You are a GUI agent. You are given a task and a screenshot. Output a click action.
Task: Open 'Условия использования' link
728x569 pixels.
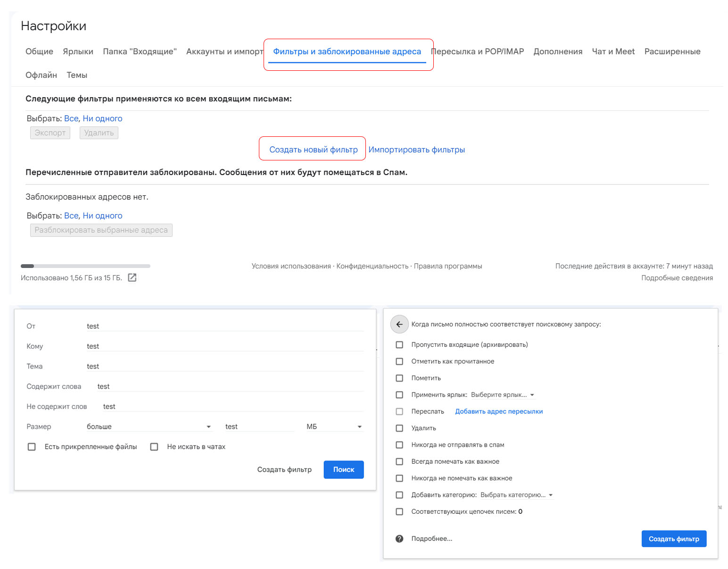291,266
